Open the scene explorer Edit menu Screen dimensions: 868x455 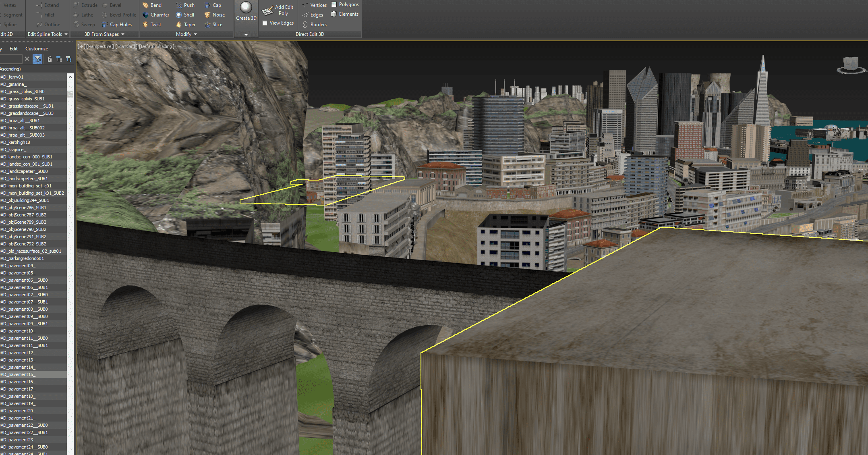click(x=14, y=49)
